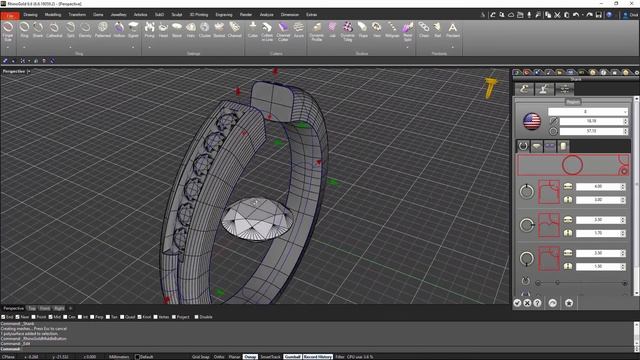This screenshot has width=640, height=360.
Task: Select the Channel Cutter tool
Action: point(283,31)
